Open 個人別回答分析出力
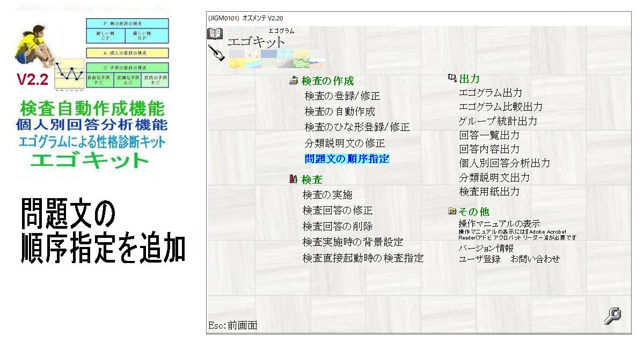 click(x=504, y=163)
